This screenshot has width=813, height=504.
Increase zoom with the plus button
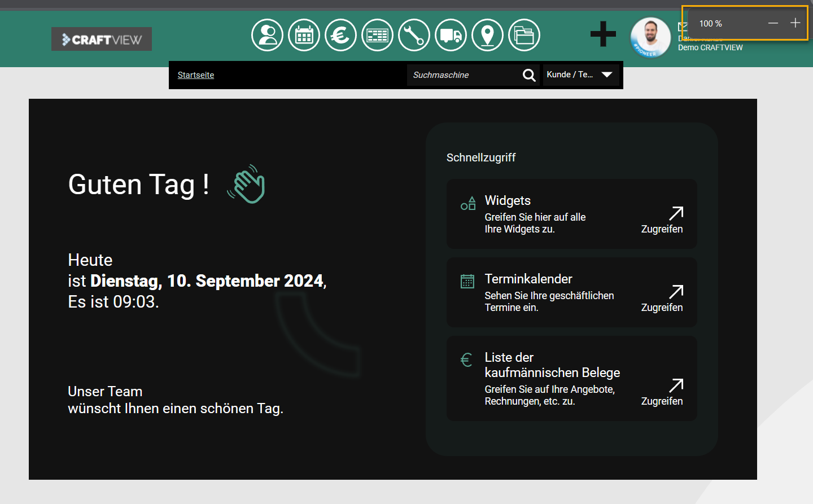(x=795, y=23)
